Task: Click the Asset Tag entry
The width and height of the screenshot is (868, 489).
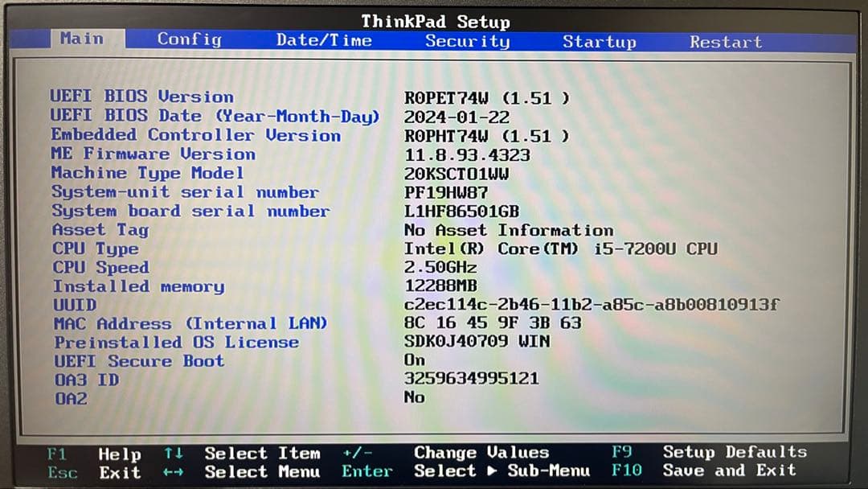Action: (x=100, y=230)
